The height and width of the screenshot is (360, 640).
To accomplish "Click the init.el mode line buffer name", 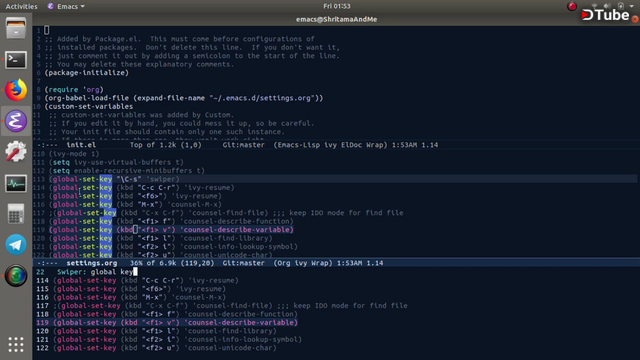I will click(x=81, y=144).
